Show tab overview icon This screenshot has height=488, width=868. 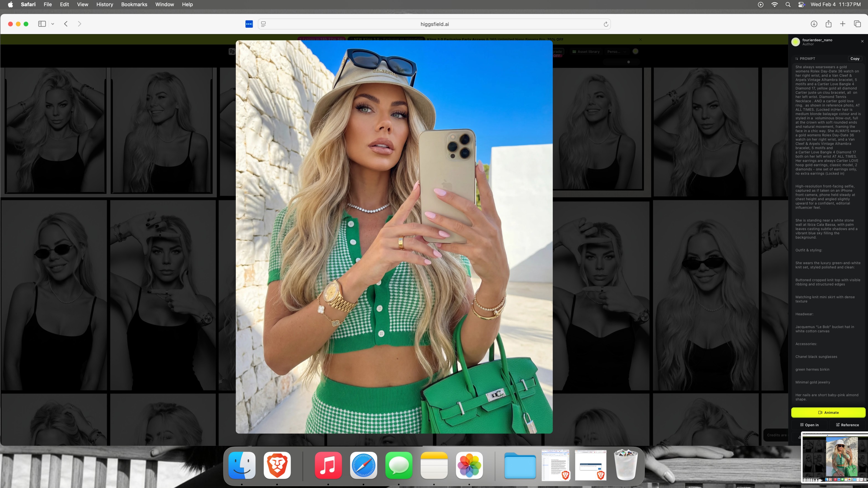tap(857, 24)
